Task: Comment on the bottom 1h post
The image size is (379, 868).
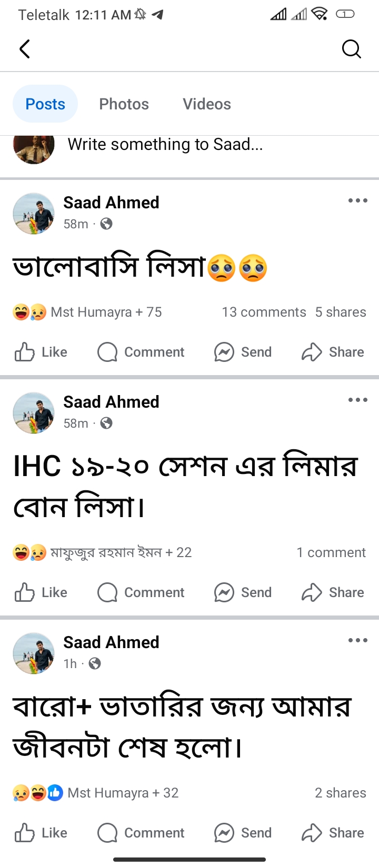Action: tap(141, 833)
